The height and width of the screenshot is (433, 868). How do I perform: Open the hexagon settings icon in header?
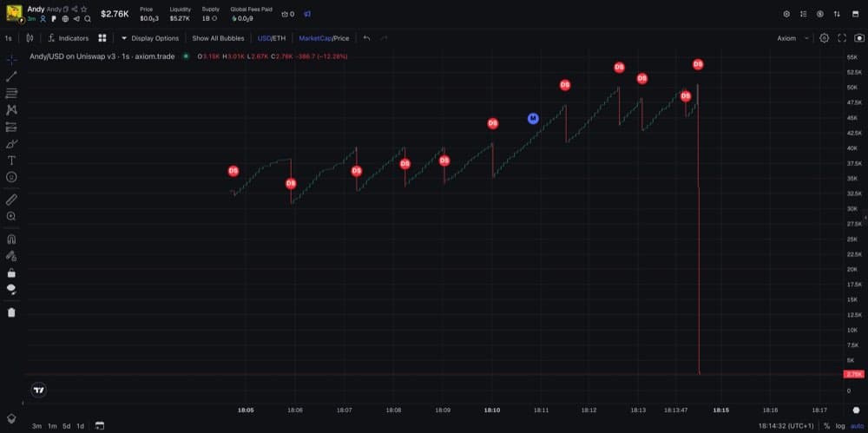coord(786,14)
